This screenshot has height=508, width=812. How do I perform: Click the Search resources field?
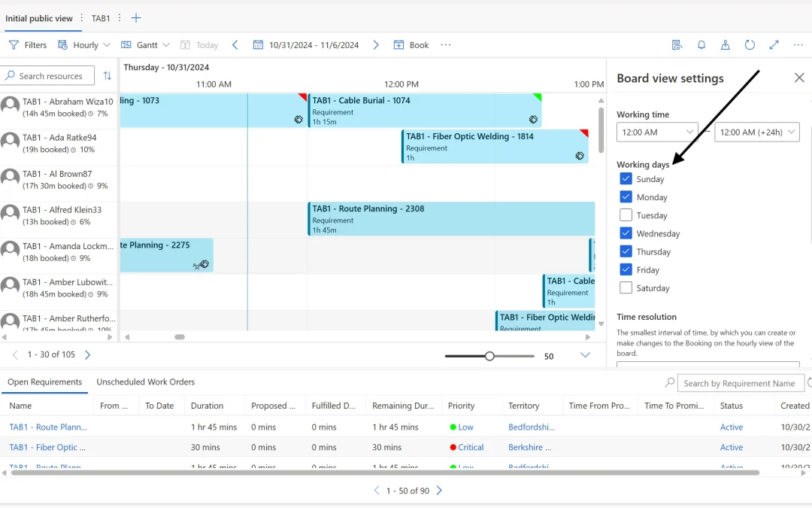[x=47, y=76]
